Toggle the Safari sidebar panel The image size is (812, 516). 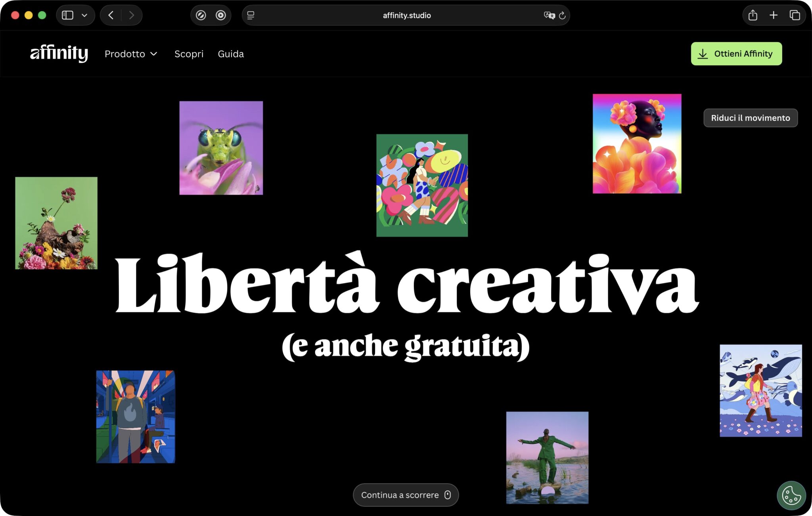(x=67, y=15)
